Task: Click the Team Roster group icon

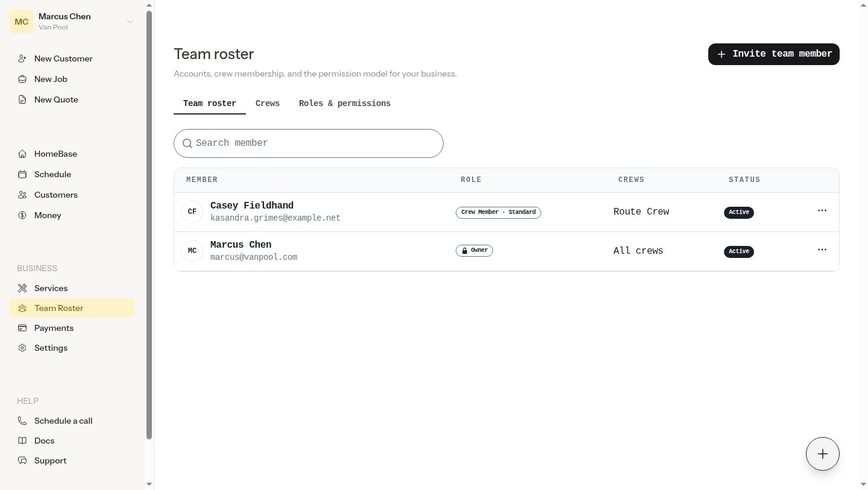Action: [x=22, y=308]
